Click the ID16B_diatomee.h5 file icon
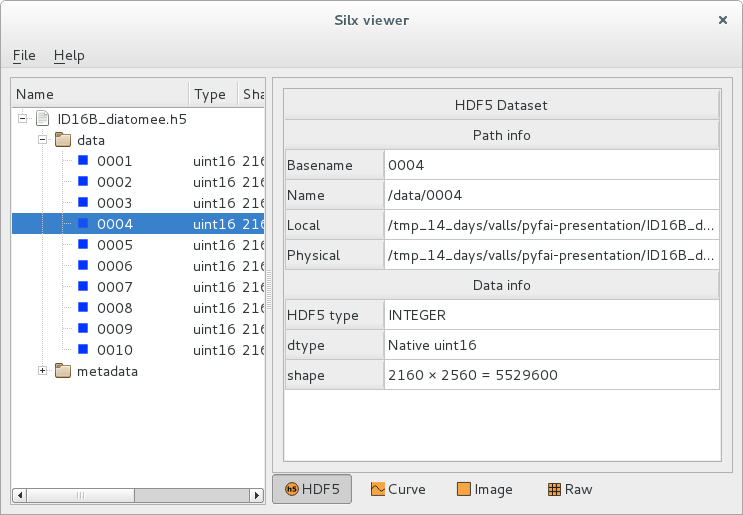The height and width of the screenshot is (515, 743). [x=42, y=119]
